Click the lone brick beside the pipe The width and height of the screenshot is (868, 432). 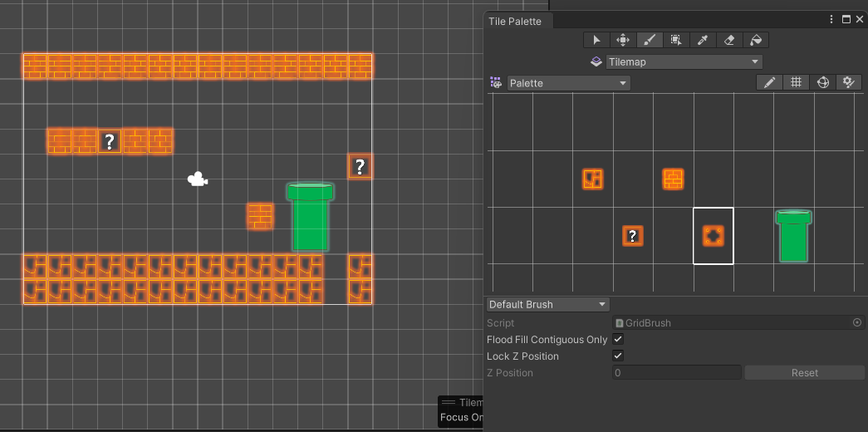[x=260, y=217]
